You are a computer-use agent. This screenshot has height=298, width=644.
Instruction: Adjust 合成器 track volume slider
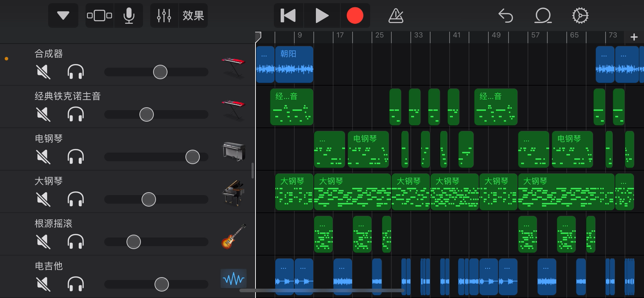(160, 72)
